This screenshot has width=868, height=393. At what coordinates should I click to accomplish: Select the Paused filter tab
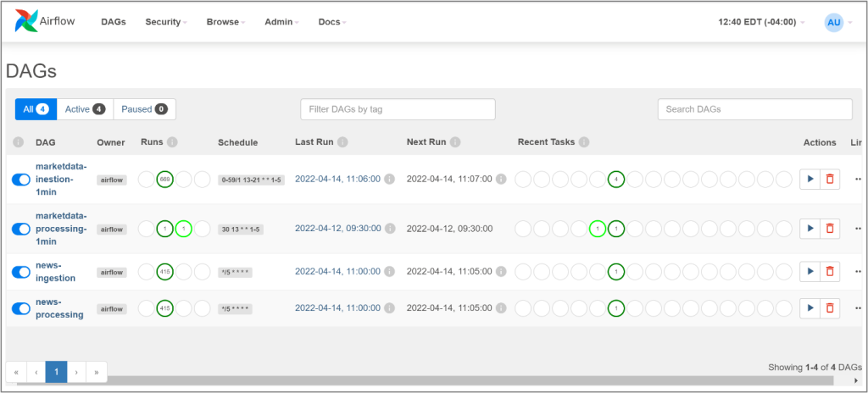point(144,109)
